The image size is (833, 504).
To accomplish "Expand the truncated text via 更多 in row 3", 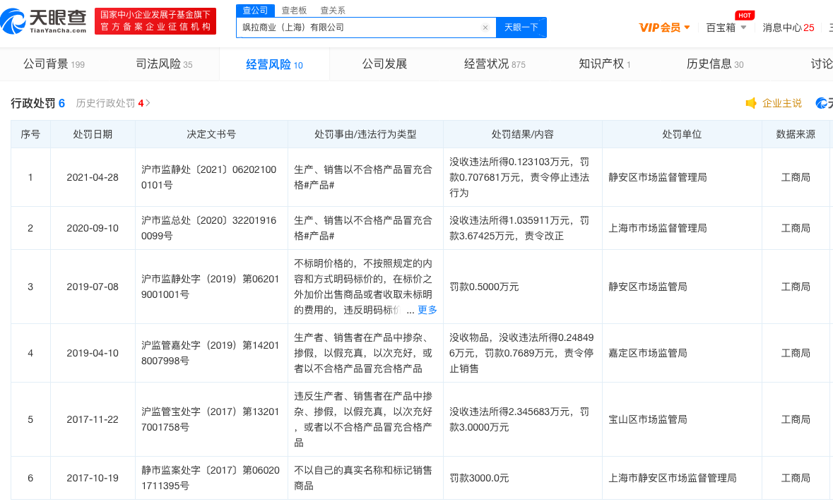I will coord(427,310).
